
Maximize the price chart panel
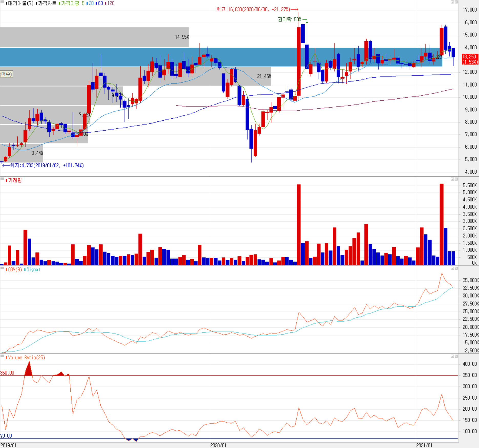(452, 2)
